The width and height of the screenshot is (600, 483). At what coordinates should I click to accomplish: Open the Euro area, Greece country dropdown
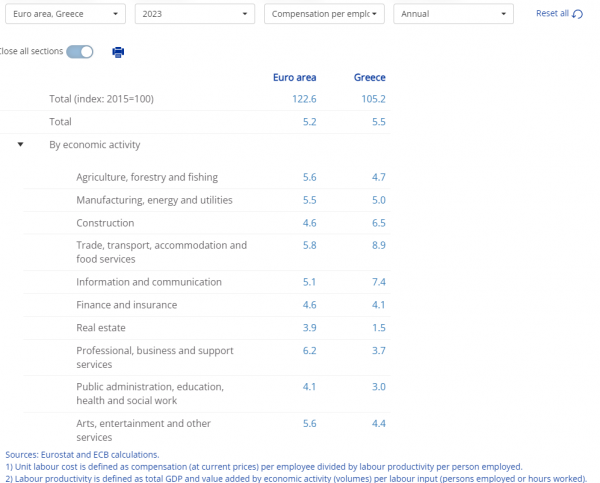[x=61, y=15]
